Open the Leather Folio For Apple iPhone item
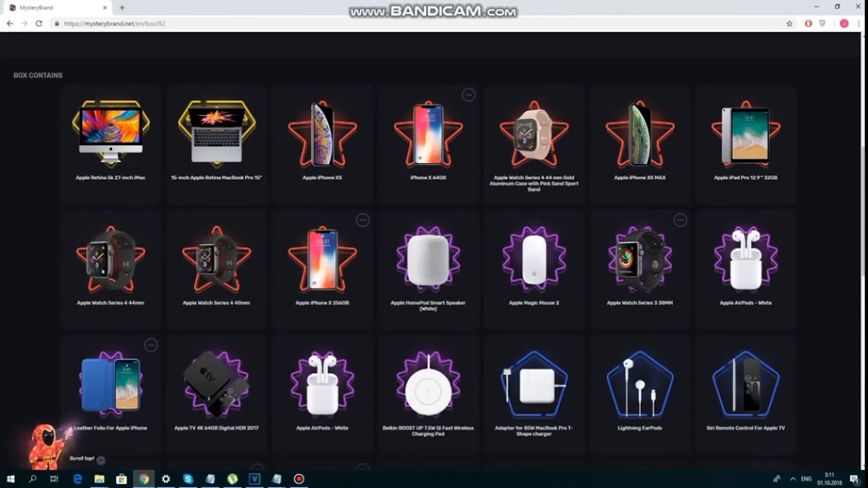Screen dimensions: 868x488 coord(111,394)
